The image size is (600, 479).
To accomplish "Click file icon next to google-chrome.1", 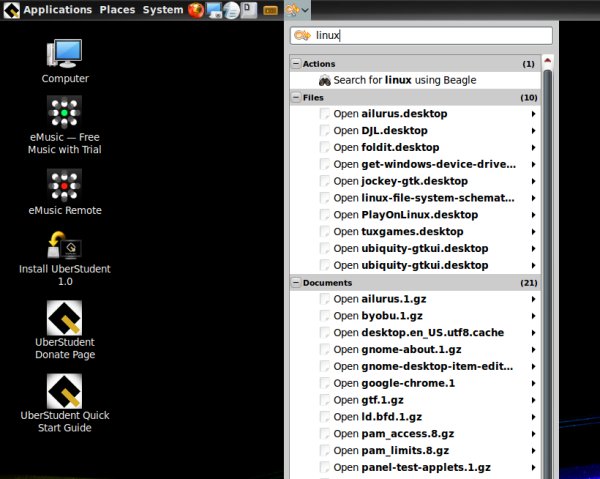I will point(324,383).
